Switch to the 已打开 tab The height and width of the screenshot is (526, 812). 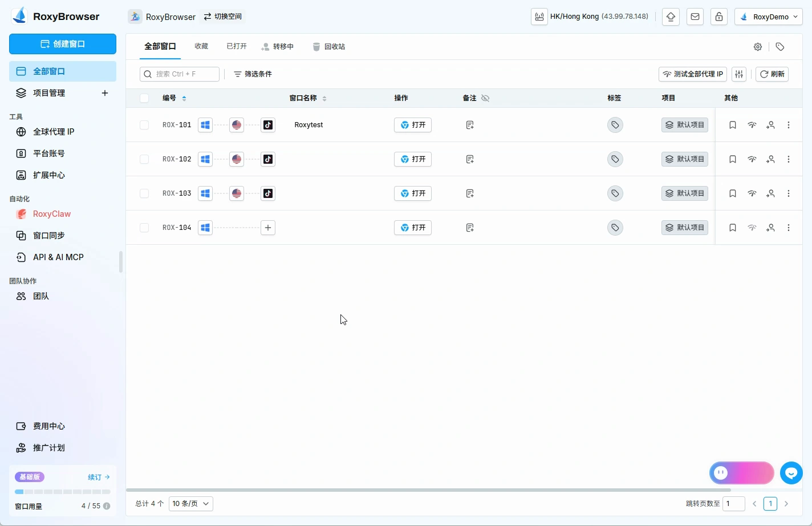tap(237, 47)
